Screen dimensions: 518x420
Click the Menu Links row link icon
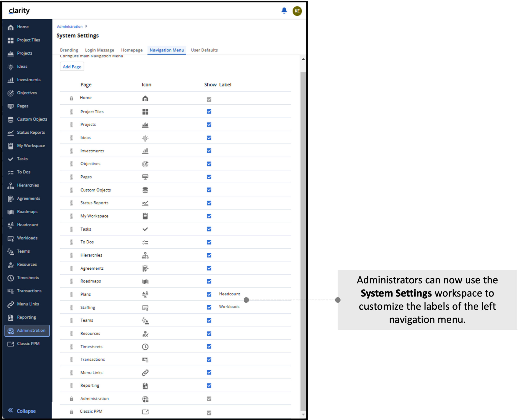pos(145,373)
